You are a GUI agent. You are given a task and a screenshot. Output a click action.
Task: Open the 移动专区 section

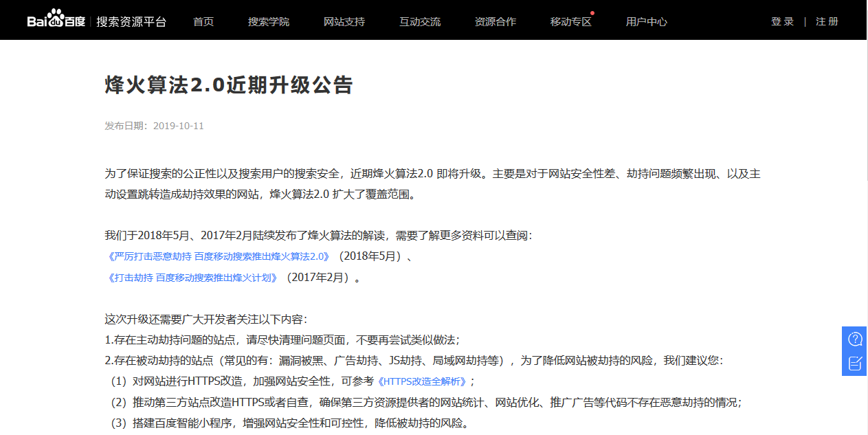[570, 21]
